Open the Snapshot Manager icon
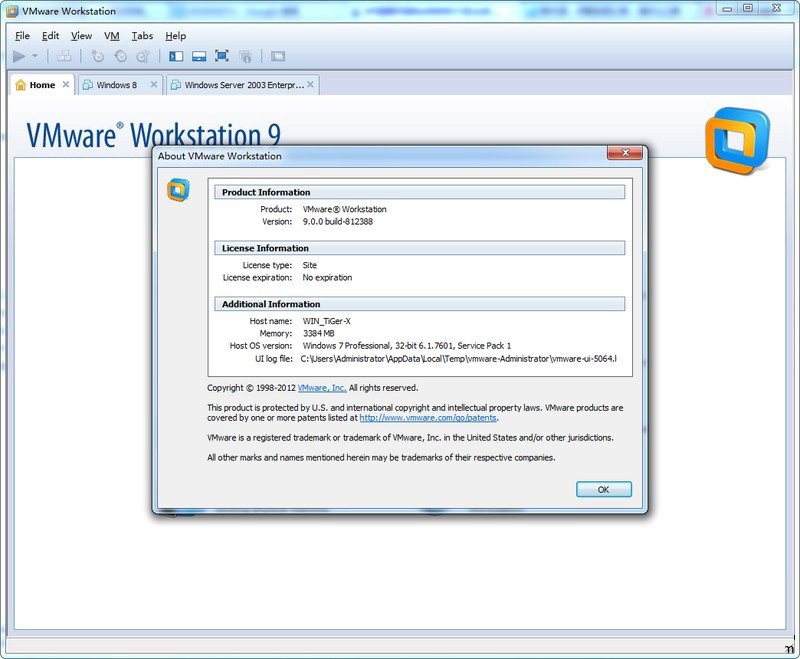This screenshot has height=659, width=800. [x=143, y=57]
